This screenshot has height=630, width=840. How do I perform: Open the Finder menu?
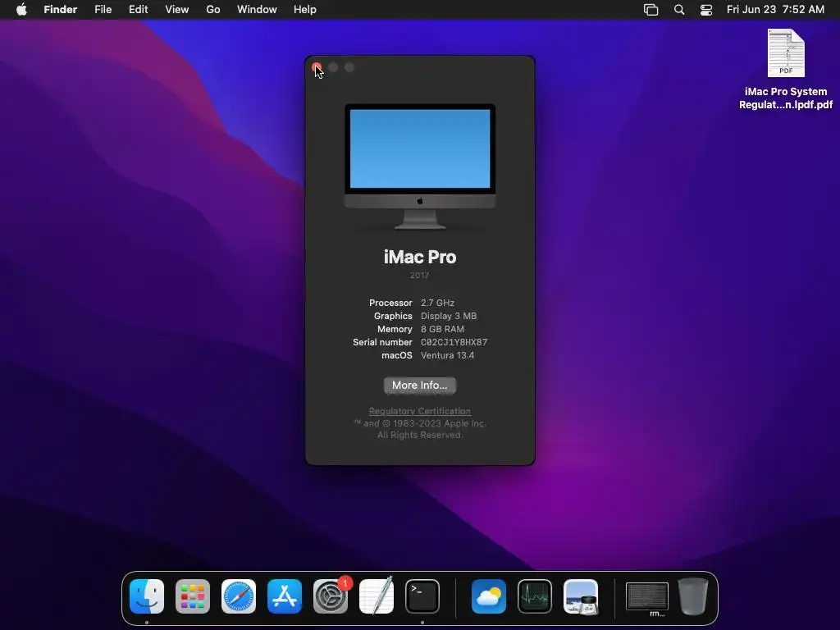pos(61,10)
